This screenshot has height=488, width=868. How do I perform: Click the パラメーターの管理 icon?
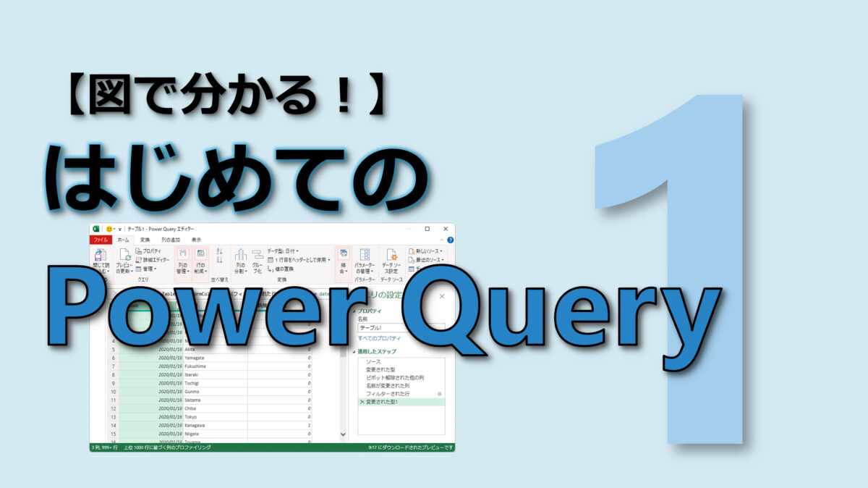coord(365,255)
